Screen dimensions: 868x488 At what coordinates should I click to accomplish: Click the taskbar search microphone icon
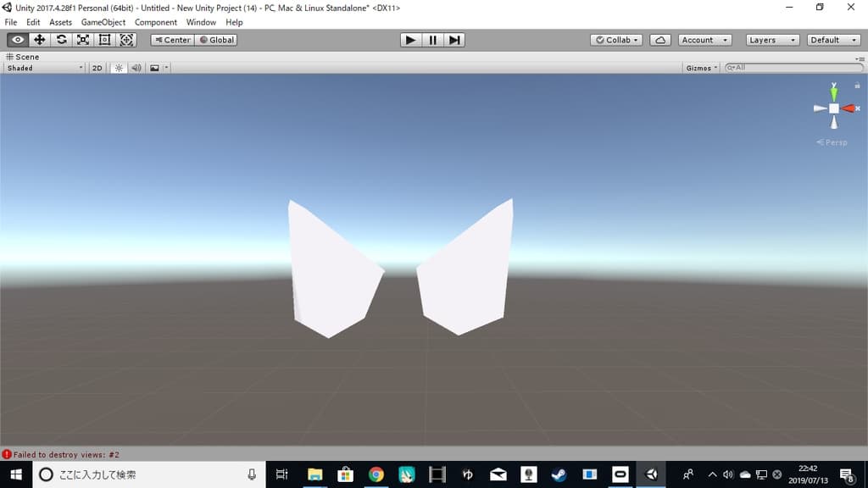point(252,474)
